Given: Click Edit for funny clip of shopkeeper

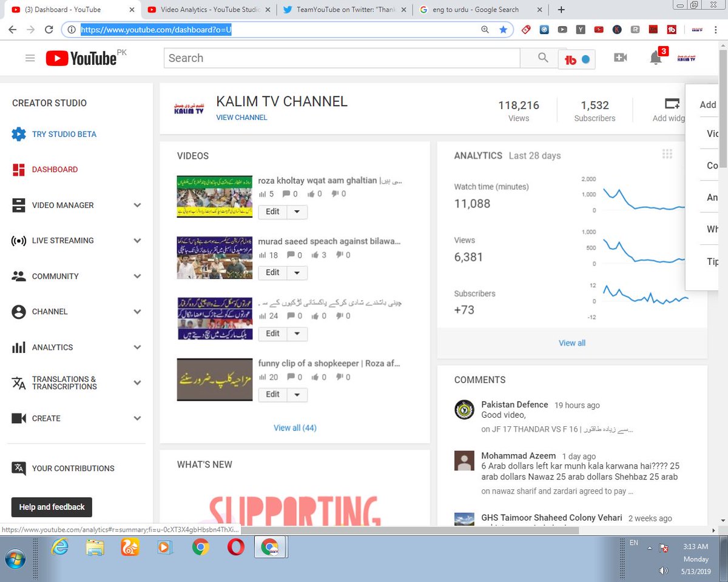Looking at the screenshot, I should point(273,395).
